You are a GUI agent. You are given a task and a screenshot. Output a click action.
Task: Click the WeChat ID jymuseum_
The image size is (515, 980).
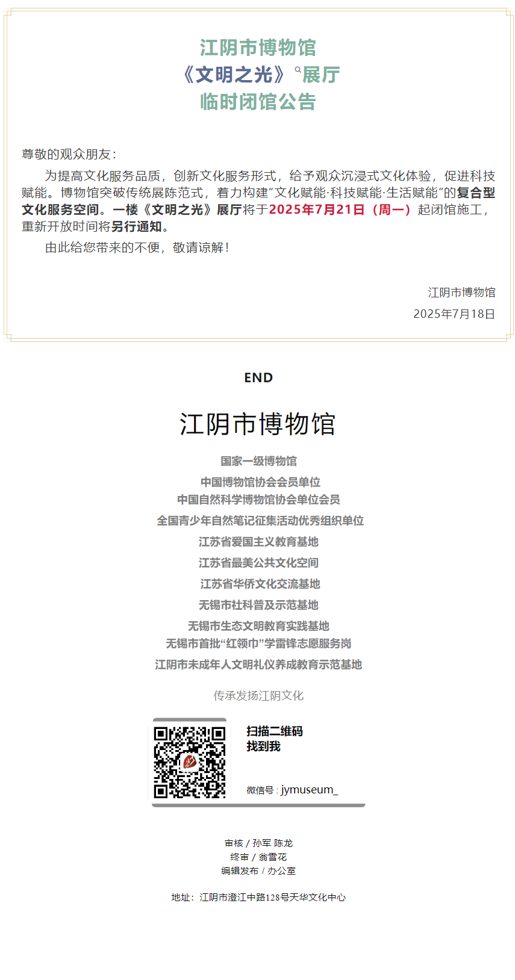pyautogui.click(x=309, y=790)
